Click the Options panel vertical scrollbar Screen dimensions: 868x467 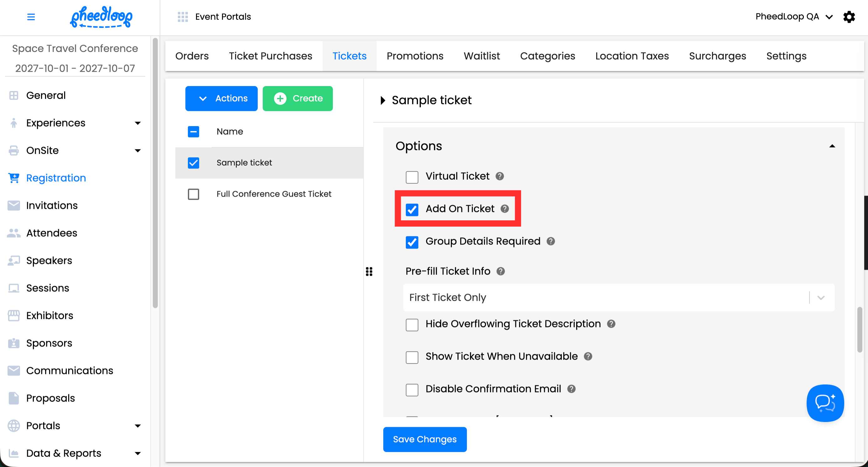pos(860,330)
